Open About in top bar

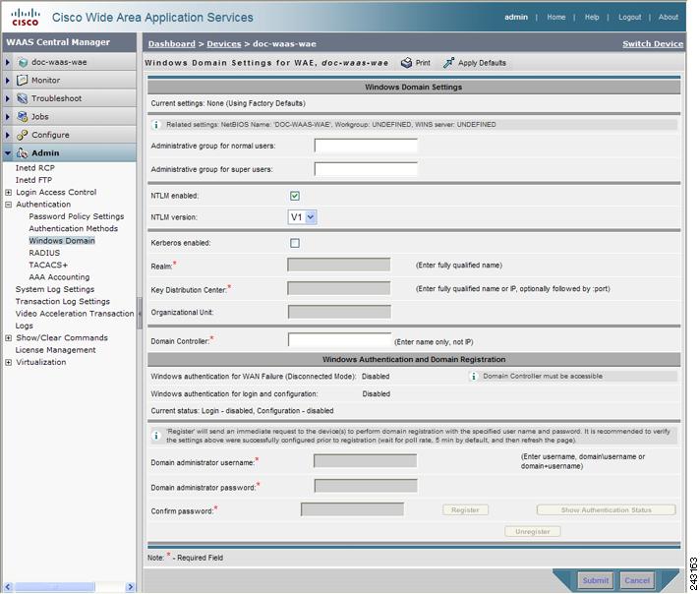coord(668,17)
